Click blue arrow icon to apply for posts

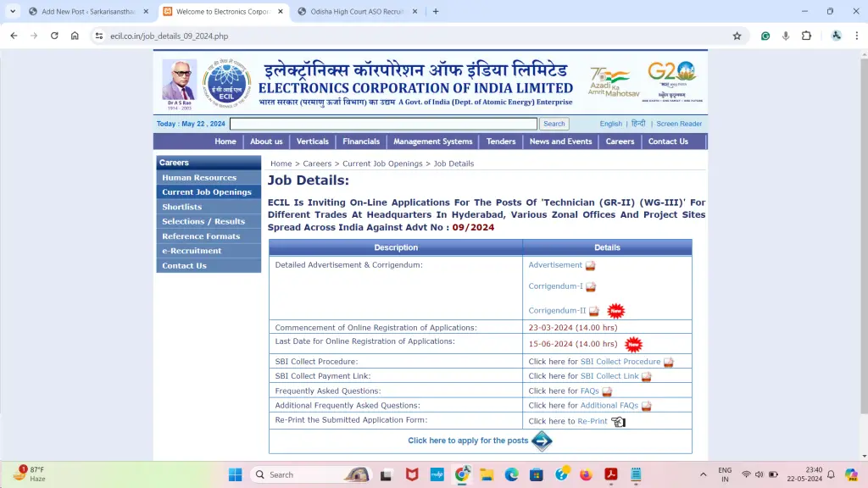point(542,441)
